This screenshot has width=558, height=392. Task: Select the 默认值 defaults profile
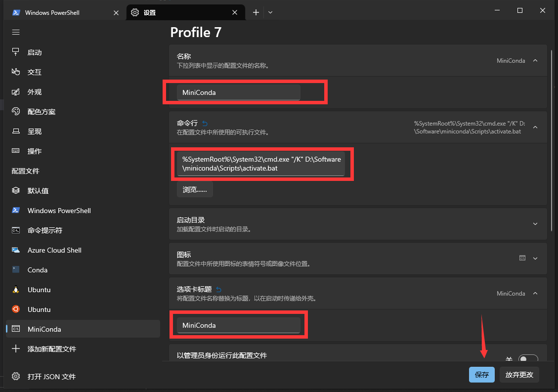83,190
